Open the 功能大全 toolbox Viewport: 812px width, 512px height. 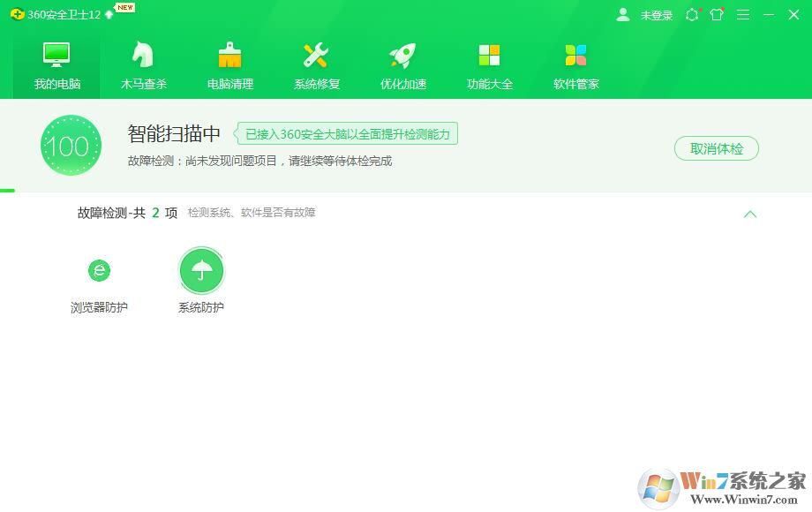[x=488, y=62]
